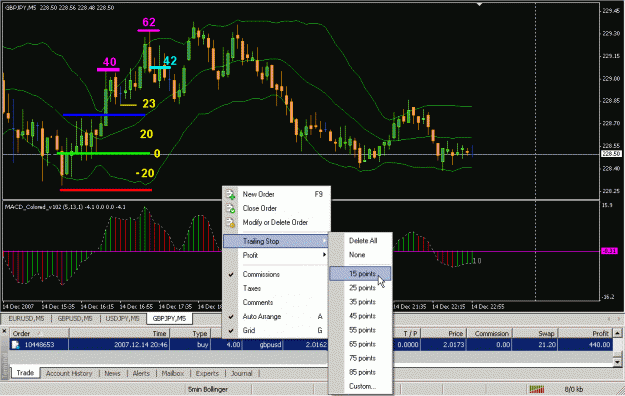Viewport: 625px width, 396px height.
Task: Sort by the Profit column header
Action: pyautogui.click(x=585, y=333)
